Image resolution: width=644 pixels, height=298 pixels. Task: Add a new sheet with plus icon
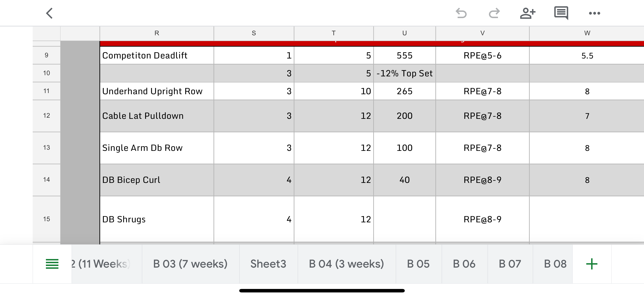coord(592,264)
